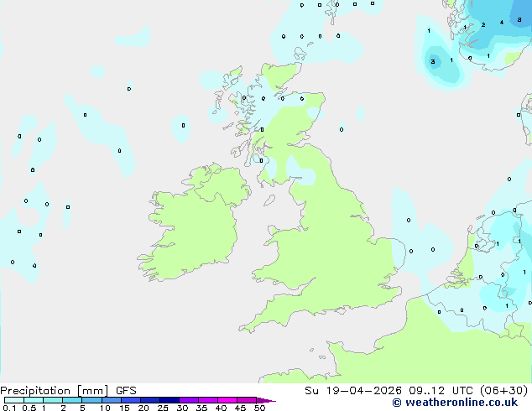Click the '35' legend scale label
Image resolution: width=532 pixels, height=411 pixels.
(x=201, y=408)
